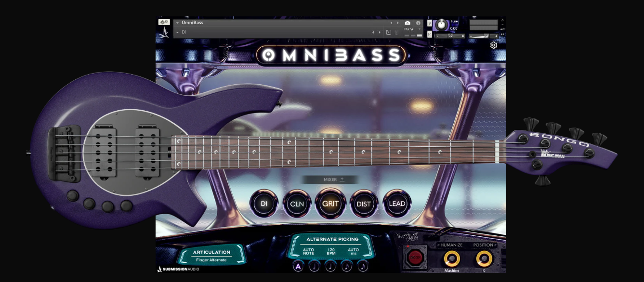Open settings via the gear icon
The width and height of the screenshot is (644, 282).
point(494,45)
